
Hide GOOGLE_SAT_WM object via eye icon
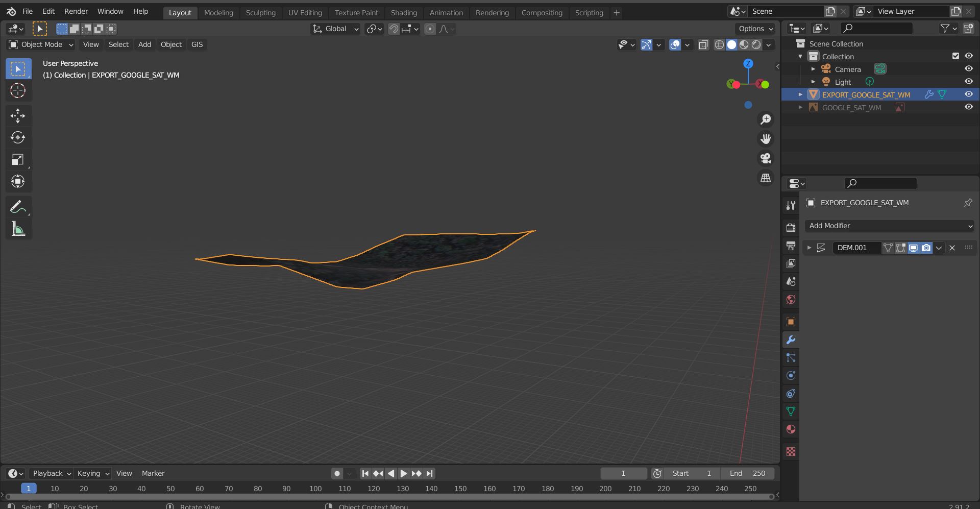click(x=968, y=107)
